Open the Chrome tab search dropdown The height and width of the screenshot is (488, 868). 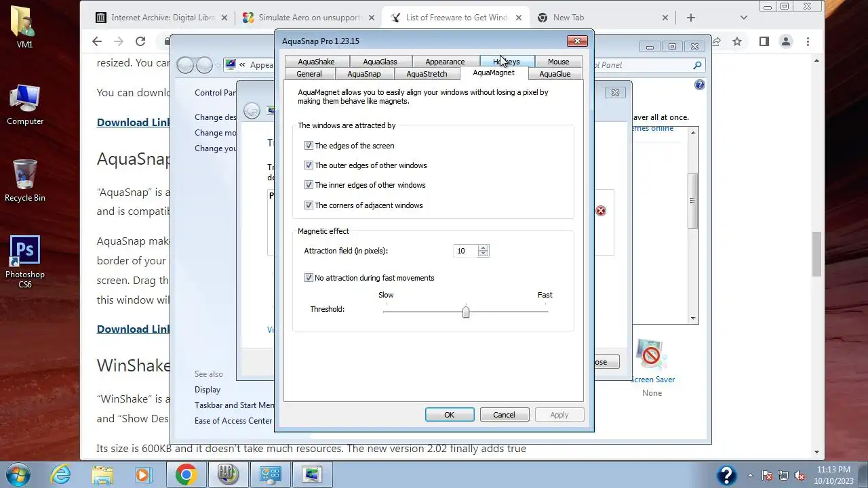point(743,18)
